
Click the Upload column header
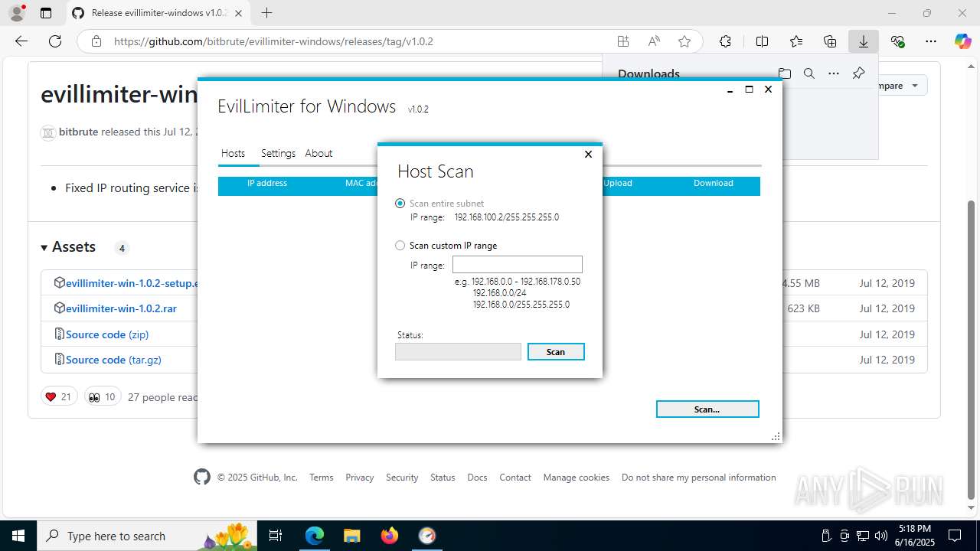618,183
